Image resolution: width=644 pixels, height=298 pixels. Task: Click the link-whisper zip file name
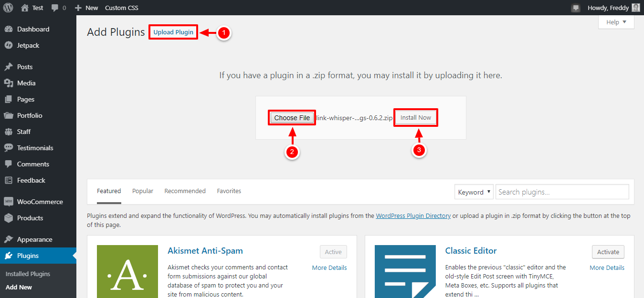click(x=354, y=118)
